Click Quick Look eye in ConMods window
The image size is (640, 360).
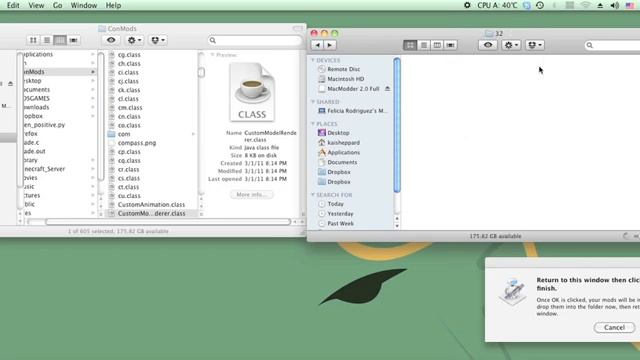click(111, 40)
